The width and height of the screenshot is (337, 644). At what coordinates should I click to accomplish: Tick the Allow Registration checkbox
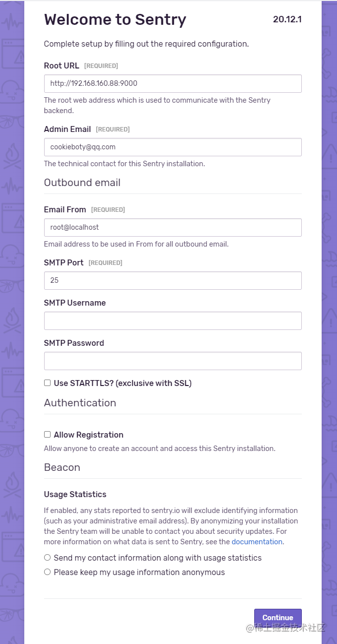coord(48,435)
